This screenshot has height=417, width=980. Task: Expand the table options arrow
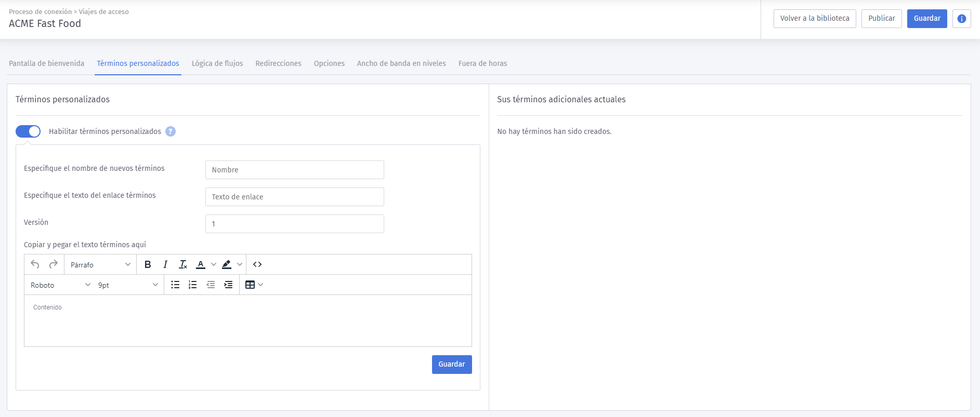(x=260, y=285)
